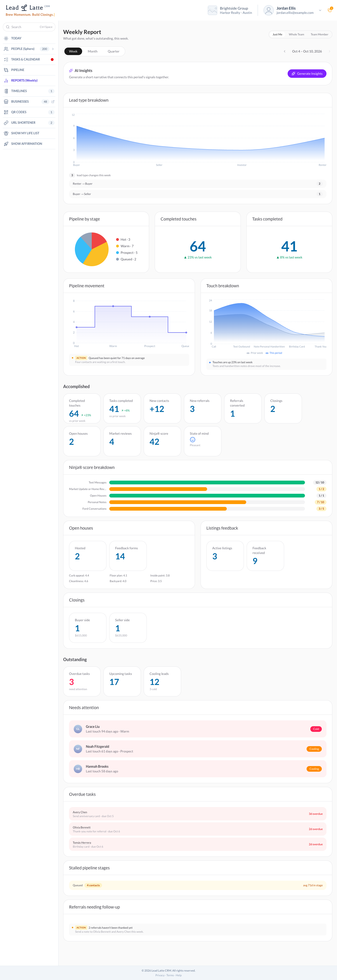Select the Quarter period tab

(x=114, y=51)
